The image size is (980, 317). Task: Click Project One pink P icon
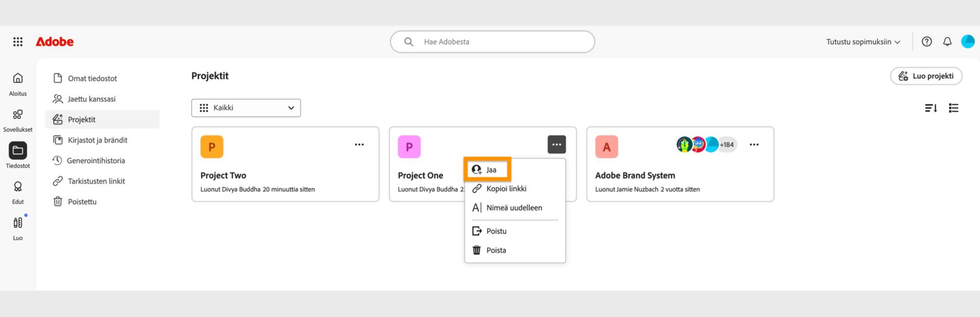(x=409, y=147)
